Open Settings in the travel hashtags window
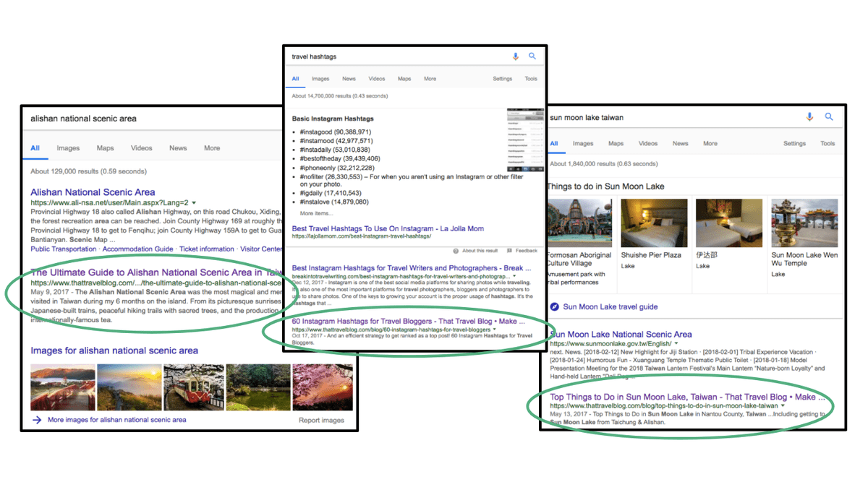868x482 pixels. coord(503,79)
